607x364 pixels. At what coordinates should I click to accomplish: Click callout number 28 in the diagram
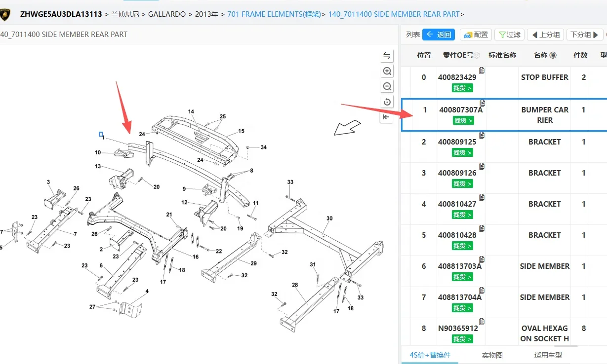pyautogui.click(x=295, y=285)
